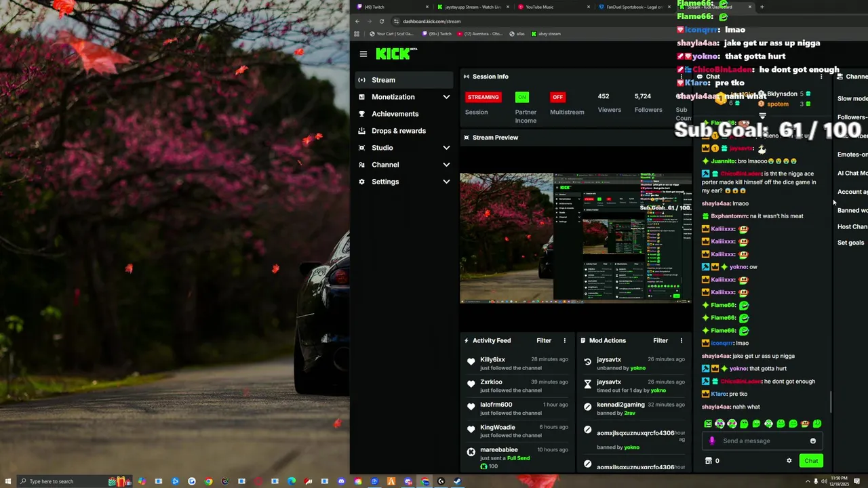Screen dimensions: 868x488
Task: Click the taskbar volume icon
Action: click(x=825, y=481)
